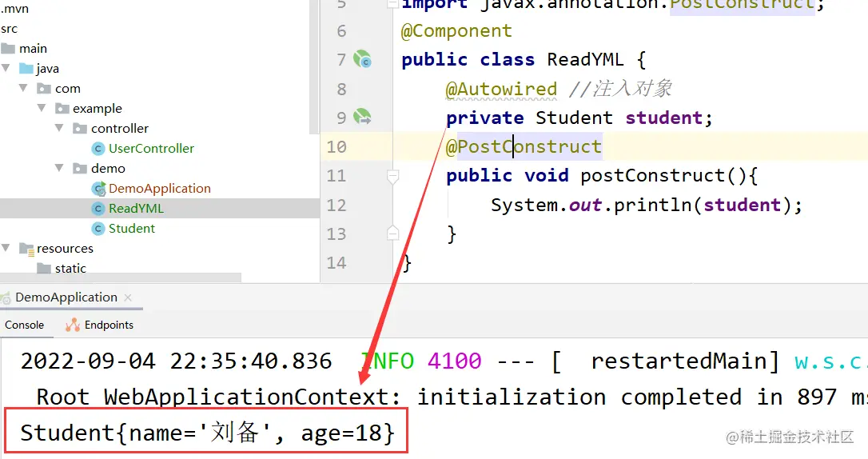The image size is (868, 459).
Task: Click the com package icon
Action: point(44,89)
